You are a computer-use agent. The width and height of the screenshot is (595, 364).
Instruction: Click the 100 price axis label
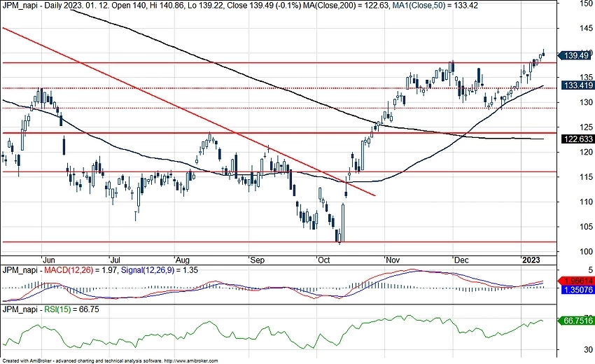pos(586,251)
